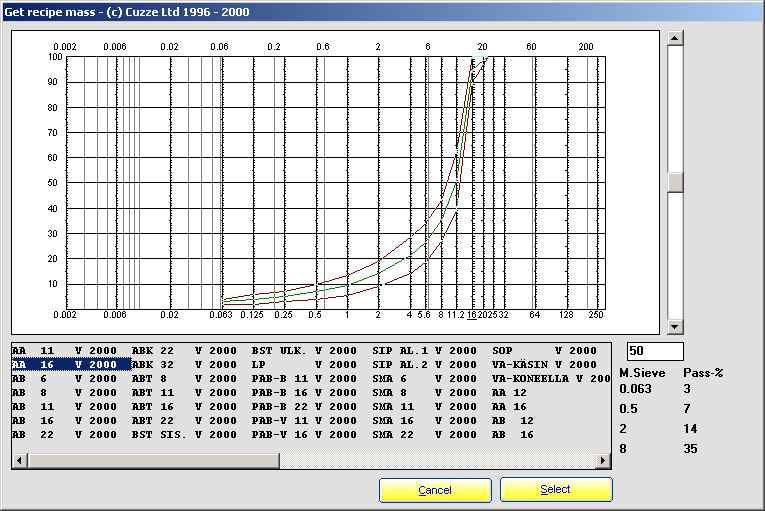
Task: Click the chart scrollbar up arrow
Action: (675, 38)
